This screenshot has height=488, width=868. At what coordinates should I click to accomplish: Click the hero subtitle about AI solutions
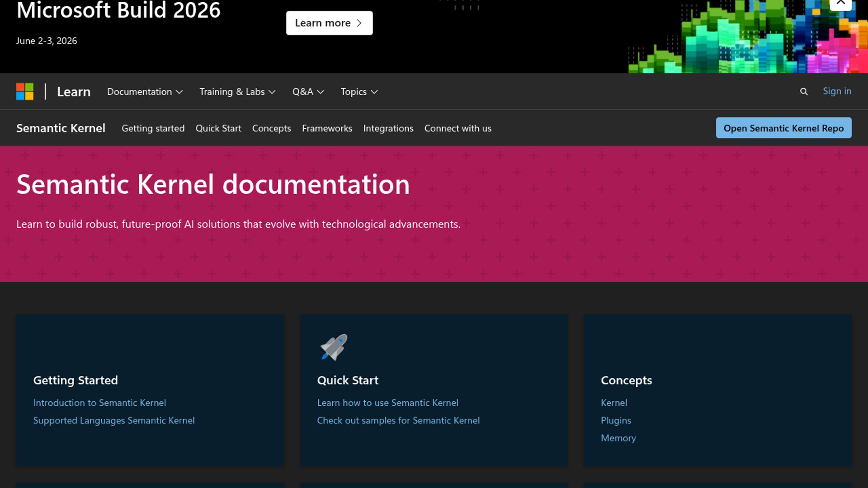(238, 224)
